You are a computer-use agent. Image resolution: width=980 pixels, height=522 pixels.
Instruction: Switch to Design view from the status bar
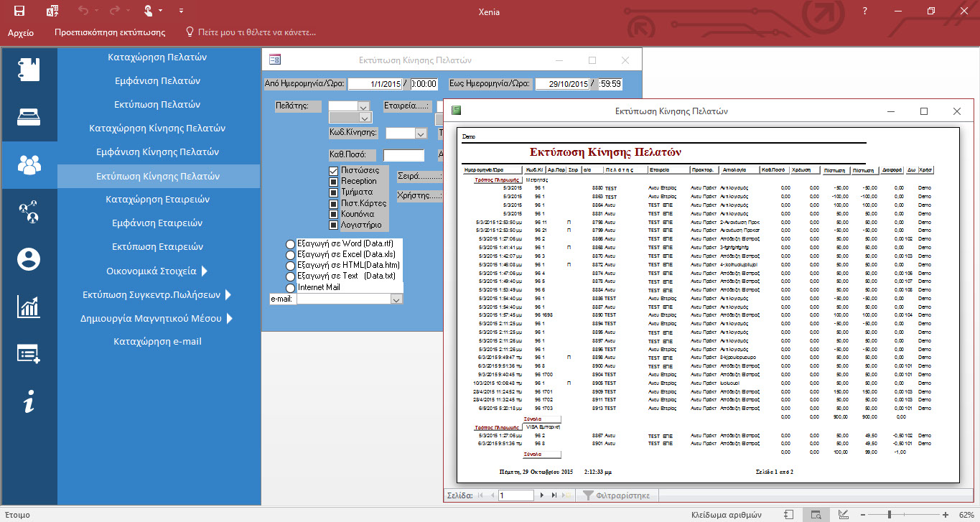coord(844,515)
